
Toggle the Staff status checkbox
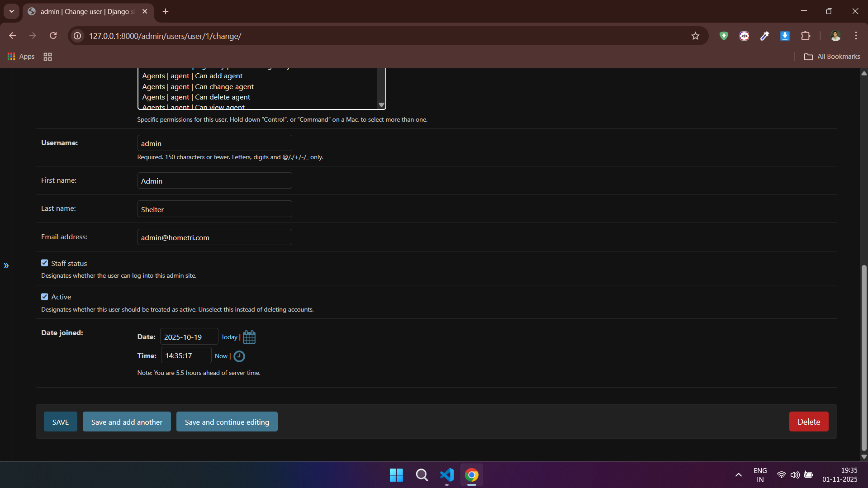[44, 263]
